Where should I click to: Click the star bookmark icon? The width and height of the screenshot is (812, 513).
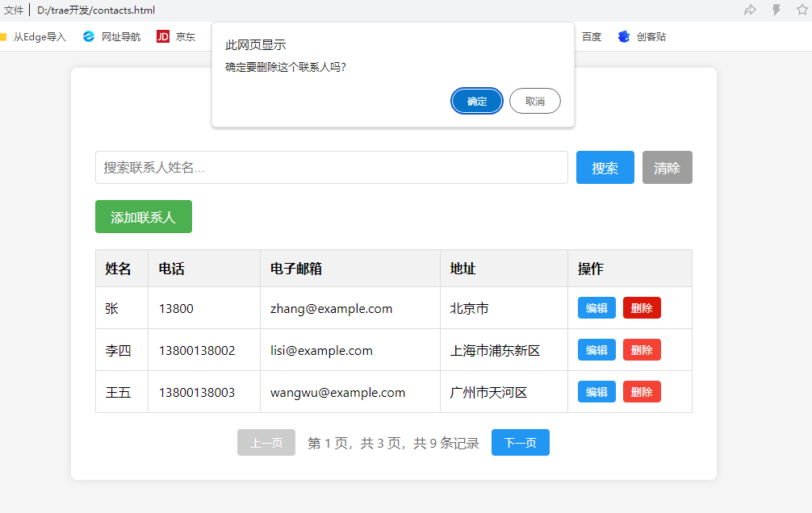[802, 10]
